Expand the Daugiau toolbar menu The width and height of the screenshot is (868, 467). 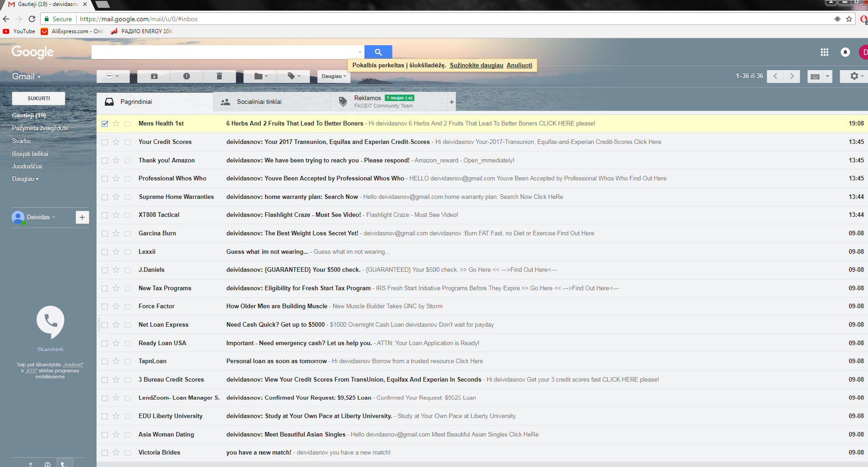[334, 76]
